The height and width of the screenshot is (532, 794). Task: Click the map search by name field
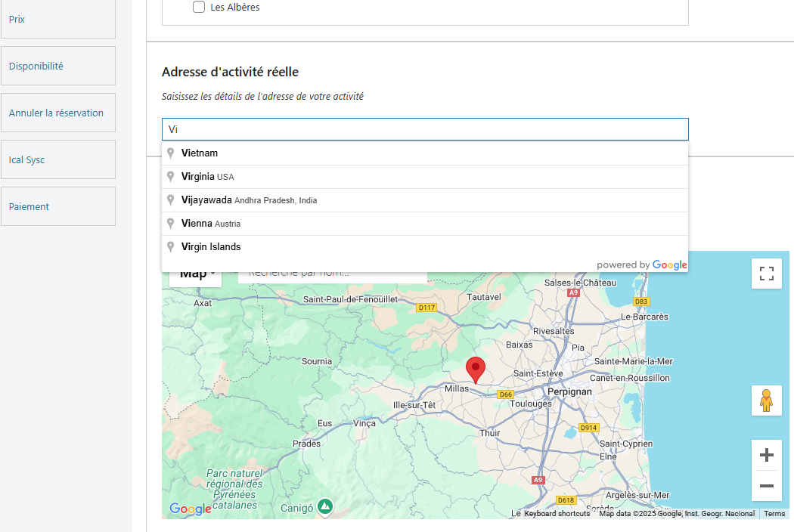click(333, 276)
